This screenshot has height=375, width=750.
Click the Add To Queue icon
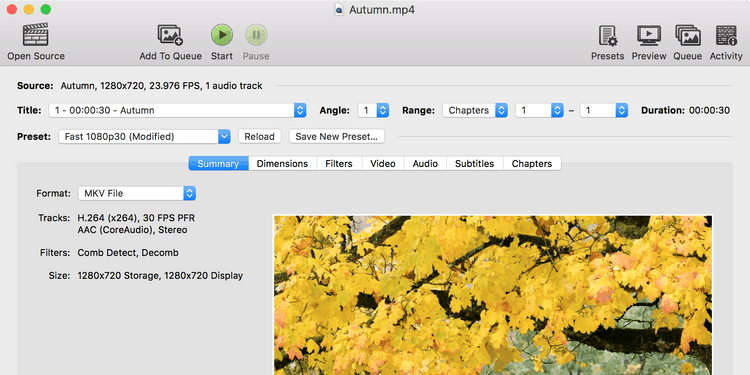click(170, 35)
